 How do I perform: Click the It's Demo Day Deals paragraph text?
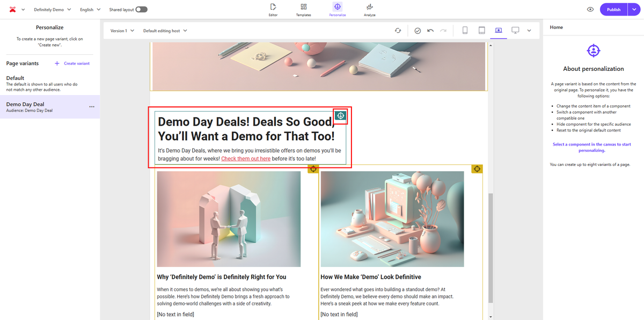[x=250, y=155]
